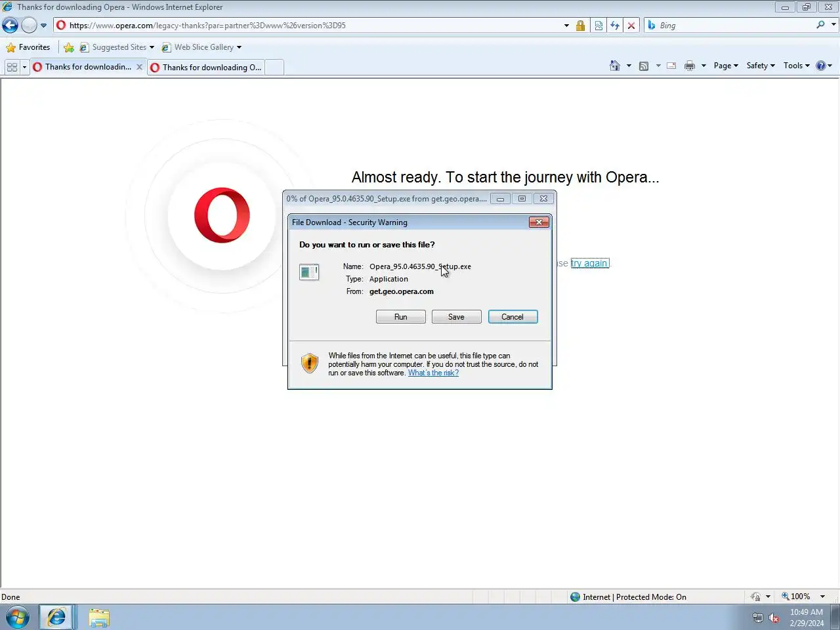
Task: Switch to the second 'Thanks for downloading O...' tab
Action: (205, 68)
